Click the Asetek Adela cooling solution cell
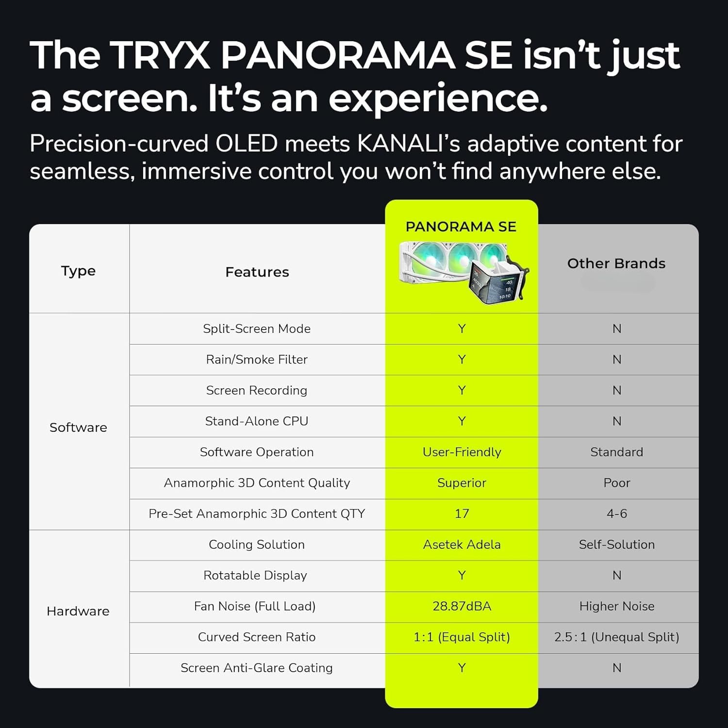This screenshot has width=728, height=728. (462, 545)
